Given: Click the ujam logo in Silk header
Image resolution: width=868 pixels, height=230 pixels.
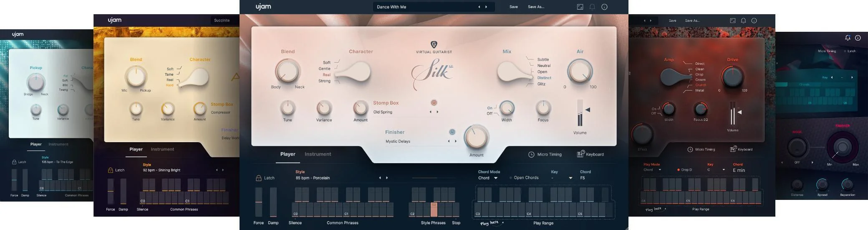Looking at the screenshot, I should [263, 7].
